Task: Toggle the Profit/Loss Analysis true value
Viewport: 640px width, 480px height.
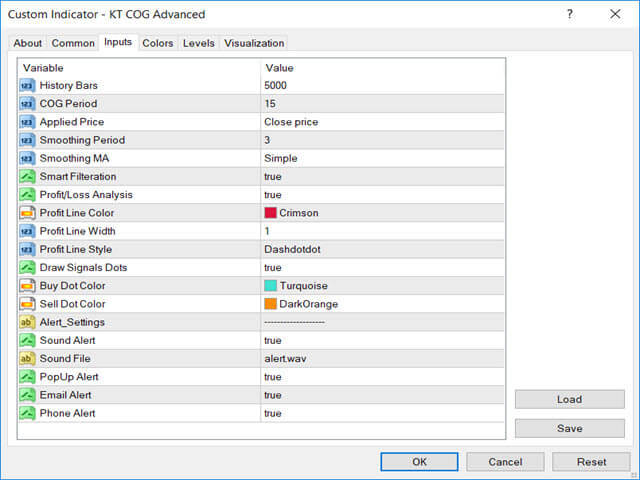Action: click(273, 195)
